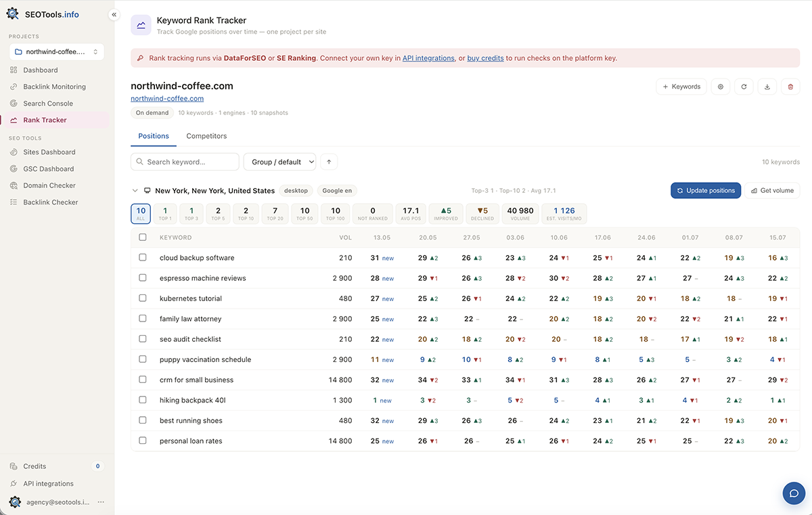This screenshot has width=812, height=515.
Task: Click the personal loan rates keyword
Action: point(191,441)
